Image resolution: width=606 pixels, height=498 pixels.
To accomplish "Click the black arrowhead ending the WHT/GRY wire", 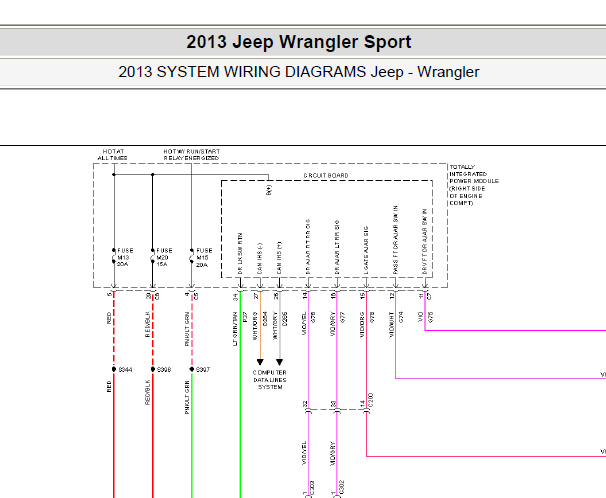I will click(x=279, y=362).
